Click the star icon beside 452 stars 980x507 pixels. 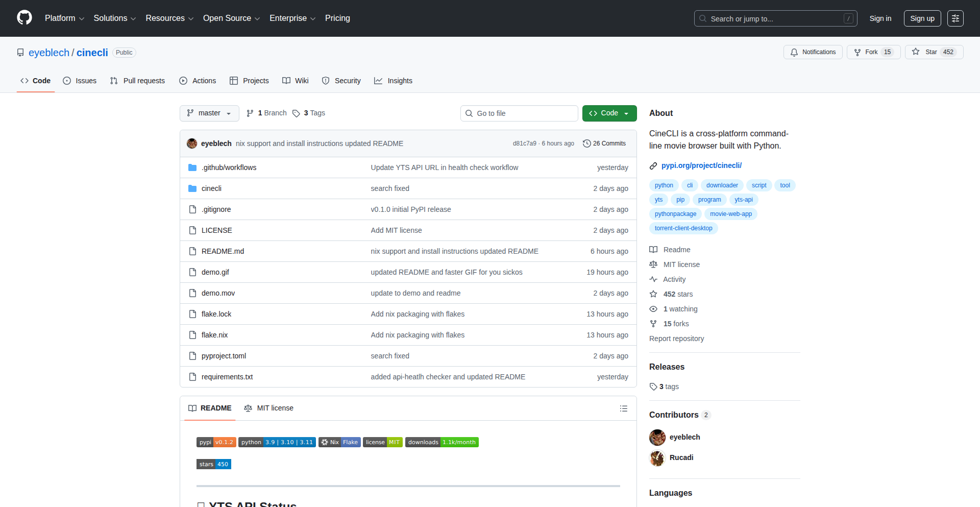pyautogui.click(x=653, y=294)
